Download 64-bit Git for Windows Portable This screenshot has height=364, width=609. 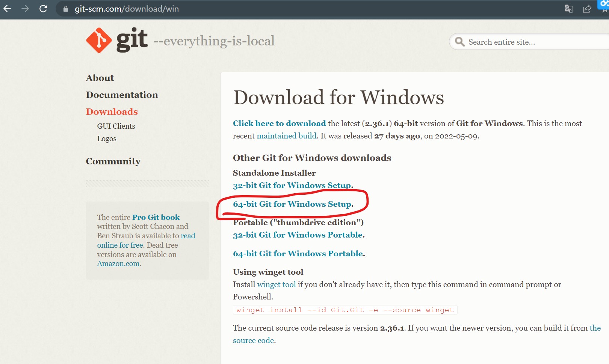coord(299,254)
